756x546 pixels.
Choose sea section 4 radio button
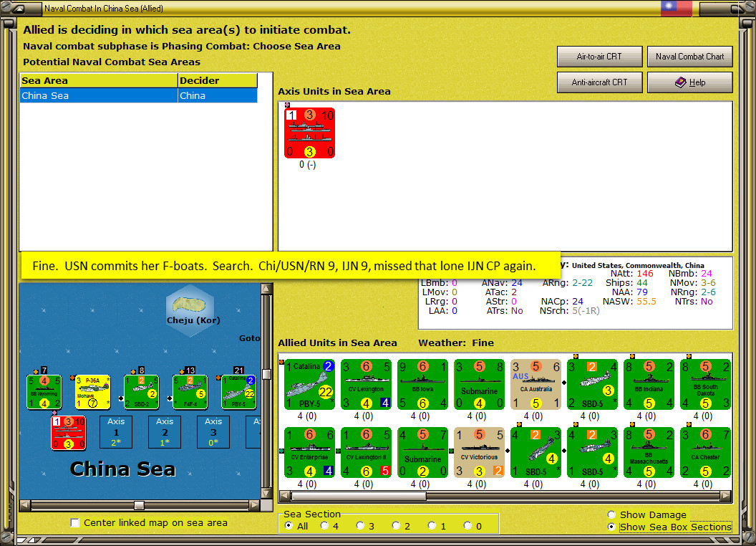tap(324, 526)
